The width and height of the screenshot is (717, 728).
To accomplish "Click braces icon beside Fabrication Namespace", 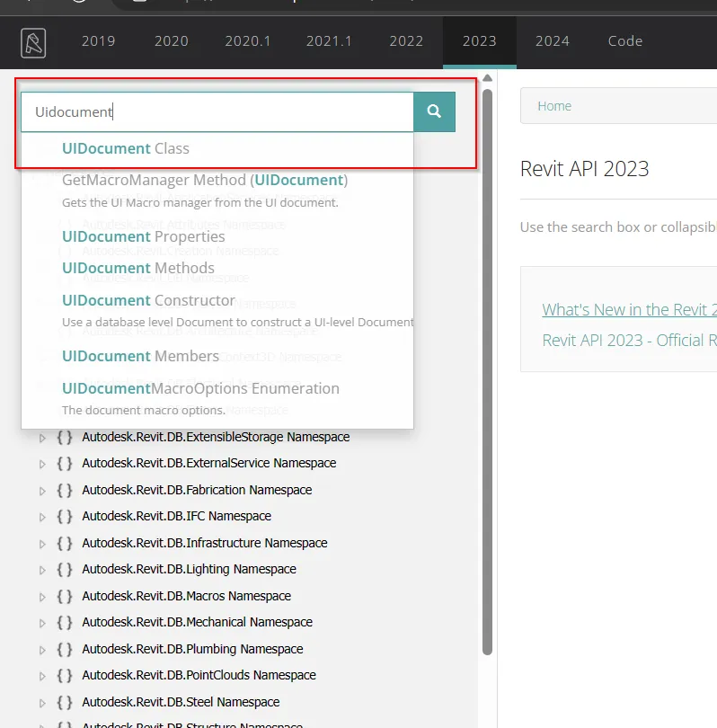I will [x=65, y=491].
